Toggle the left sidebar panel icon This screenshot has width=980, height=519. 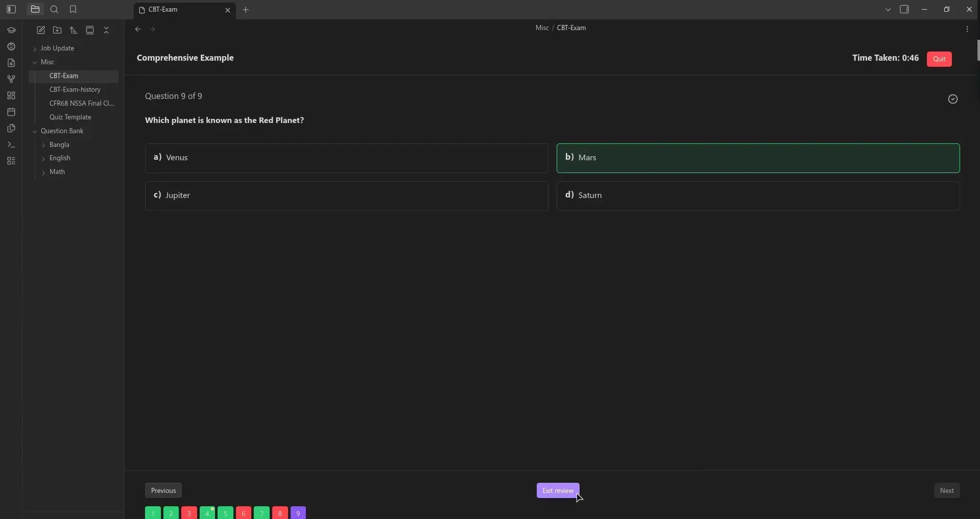point(11,9)
